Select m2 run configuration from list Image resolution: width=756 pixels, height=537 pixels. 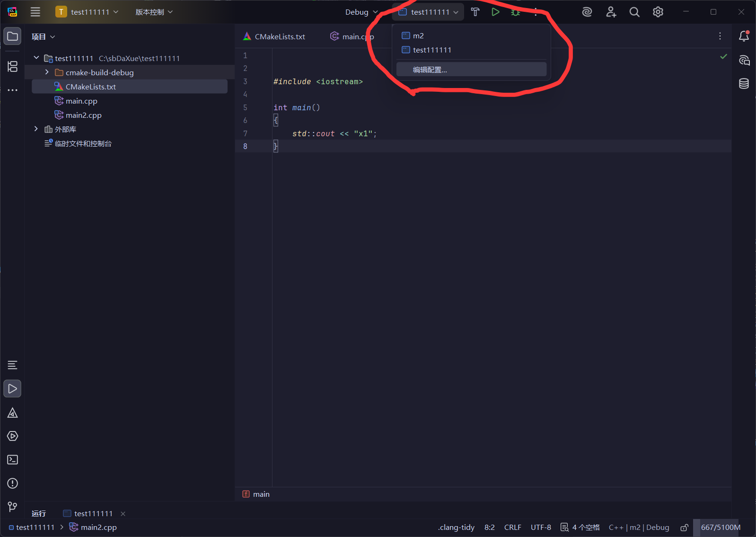pos(418,36)
